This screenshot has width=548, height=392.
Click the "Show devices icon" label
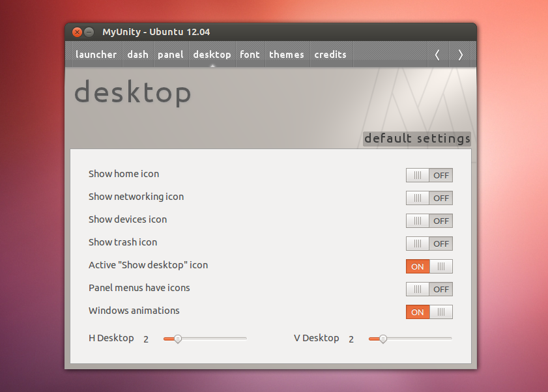pos(128,219)
